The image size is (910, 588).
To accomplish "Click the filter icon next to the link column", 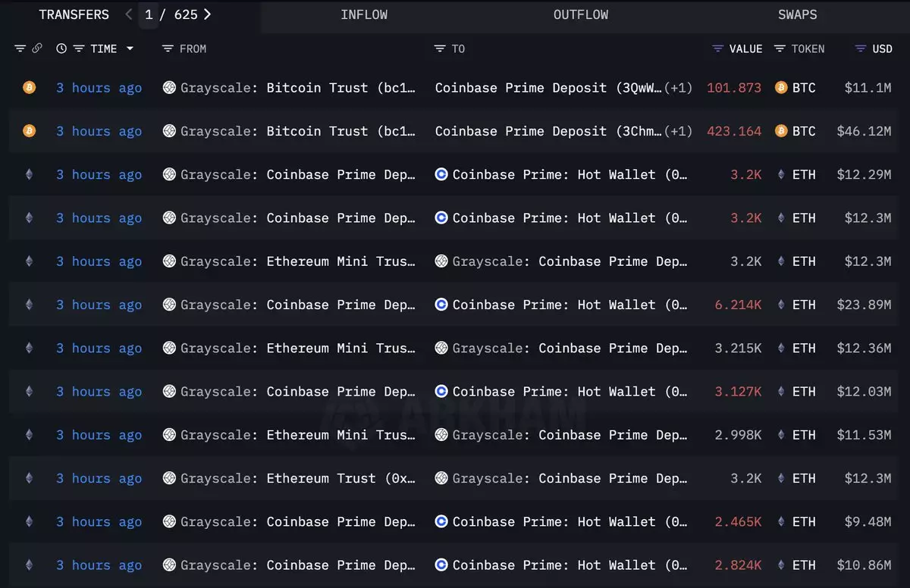I will pyautogui.click(x=20, y=48).
